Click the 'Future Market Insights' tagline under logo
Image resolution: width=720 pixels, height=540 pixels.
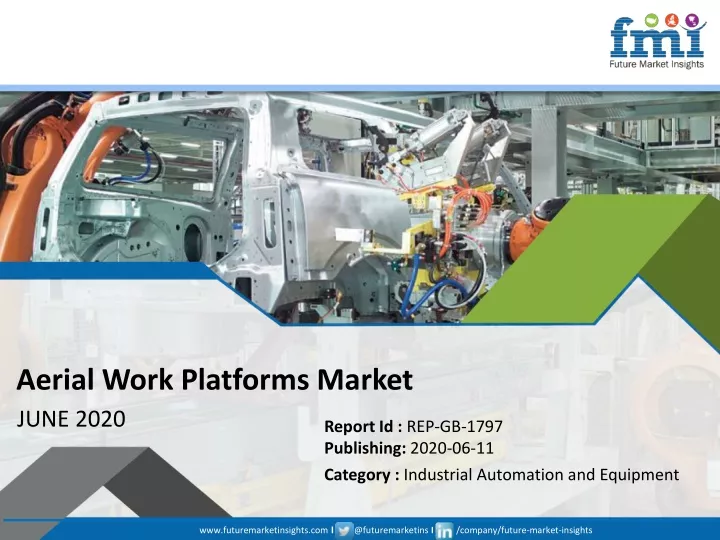tap(657, 64)
